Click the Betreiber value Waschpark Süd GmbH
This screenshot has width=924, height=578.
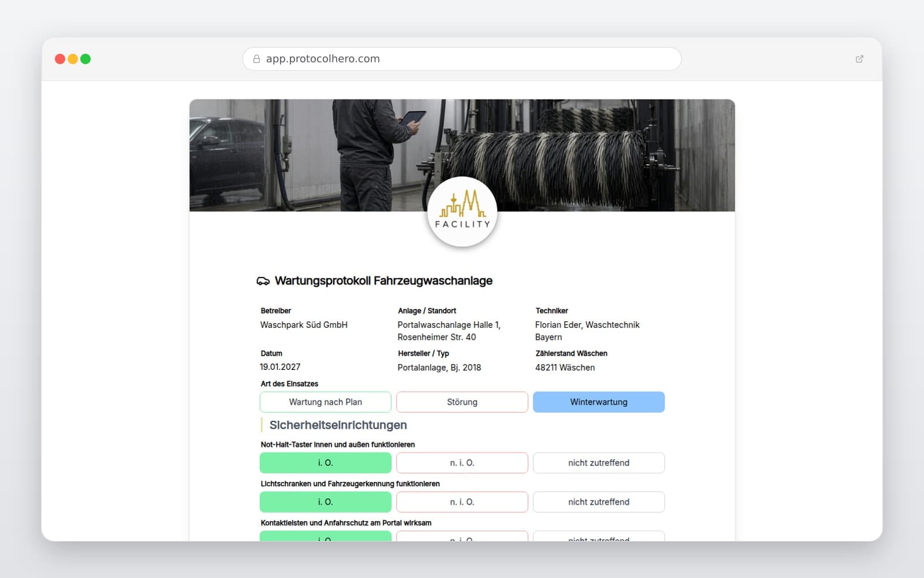[x=304, y=325]
